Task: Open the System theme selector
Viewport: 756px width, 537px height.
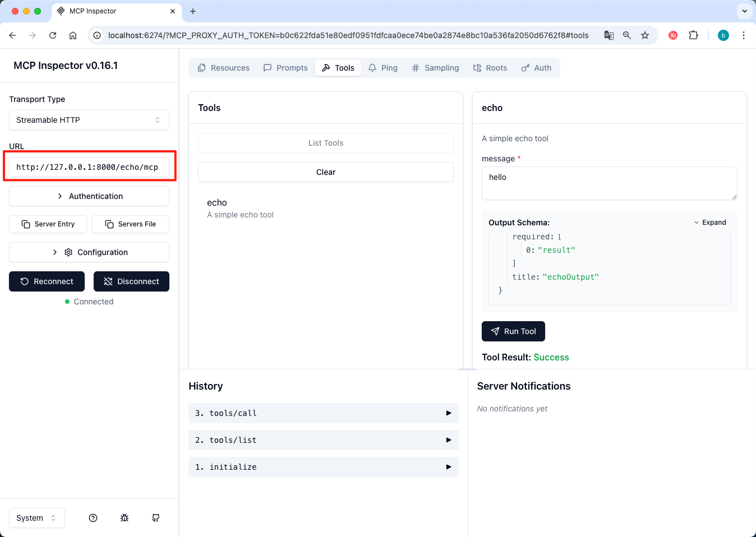Action: point(37,518)
